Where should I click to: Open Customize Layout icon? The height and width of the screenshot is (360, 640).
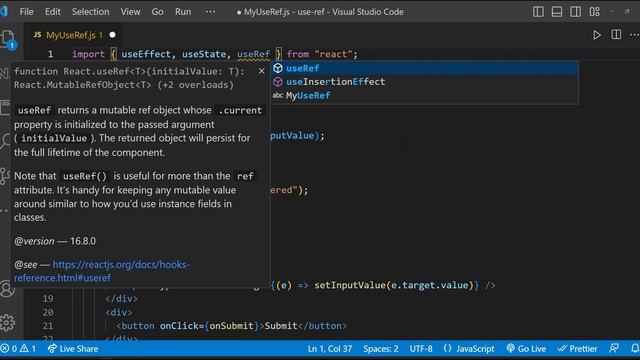(594, 12)
